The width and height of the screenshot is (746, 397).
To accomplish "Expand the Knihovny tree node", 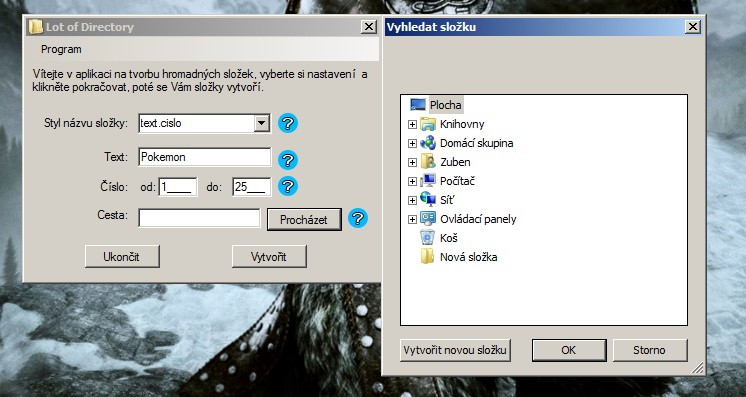I will pos(412,124).
